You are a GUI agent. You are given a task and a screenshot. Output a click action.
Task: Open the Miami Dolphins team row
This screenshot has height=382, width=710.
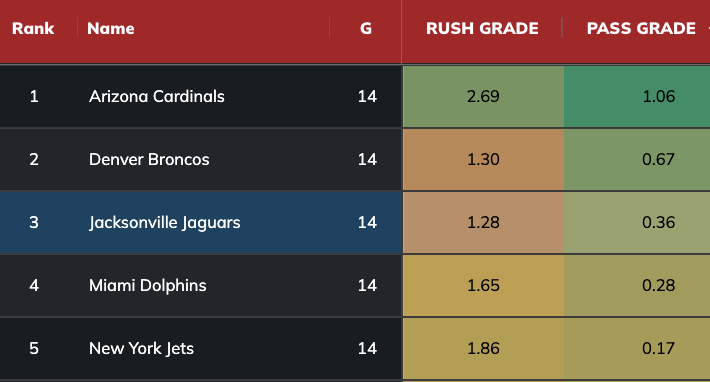point(201,285)
